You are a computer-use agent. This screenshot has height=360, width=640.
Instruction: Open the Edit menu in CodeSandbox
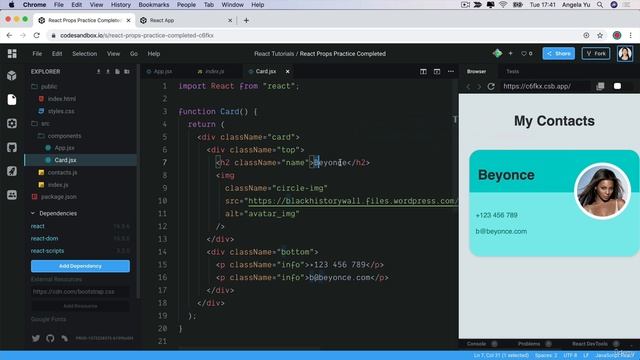57,53
